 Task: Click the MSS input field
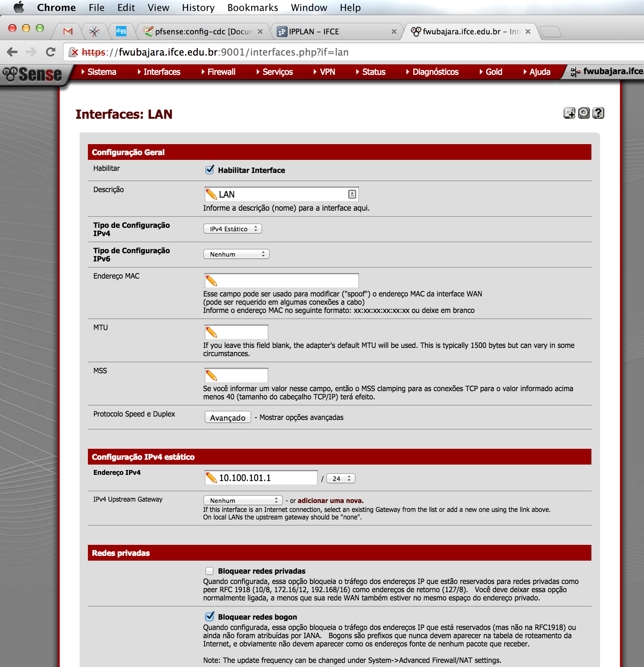tap(236, 375)
